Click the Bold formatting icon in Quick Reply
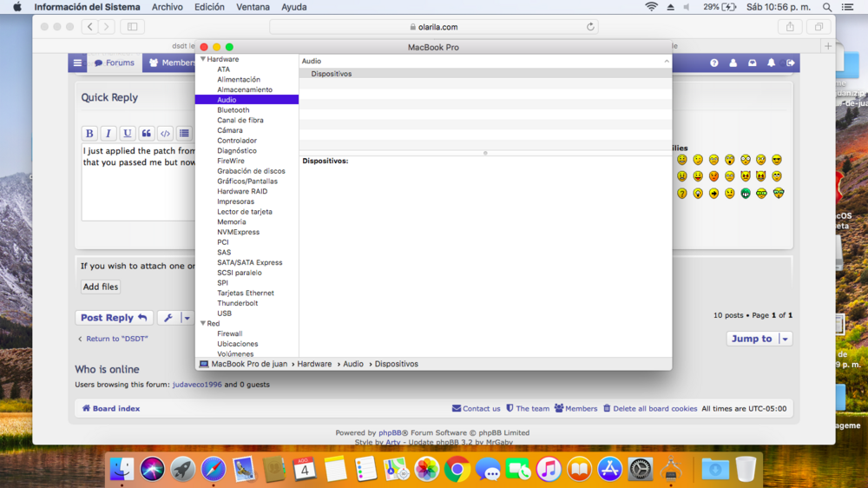The width and height of the screenshot is (868, 488). tap(89, 134)
